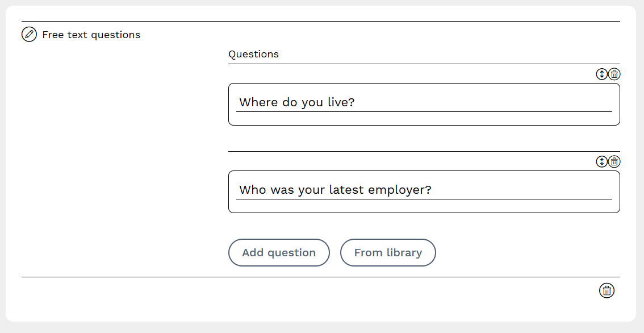The height and width of the screenshot is (333, 644).
Task: Click the first question's bordered box
Action: 424,118
